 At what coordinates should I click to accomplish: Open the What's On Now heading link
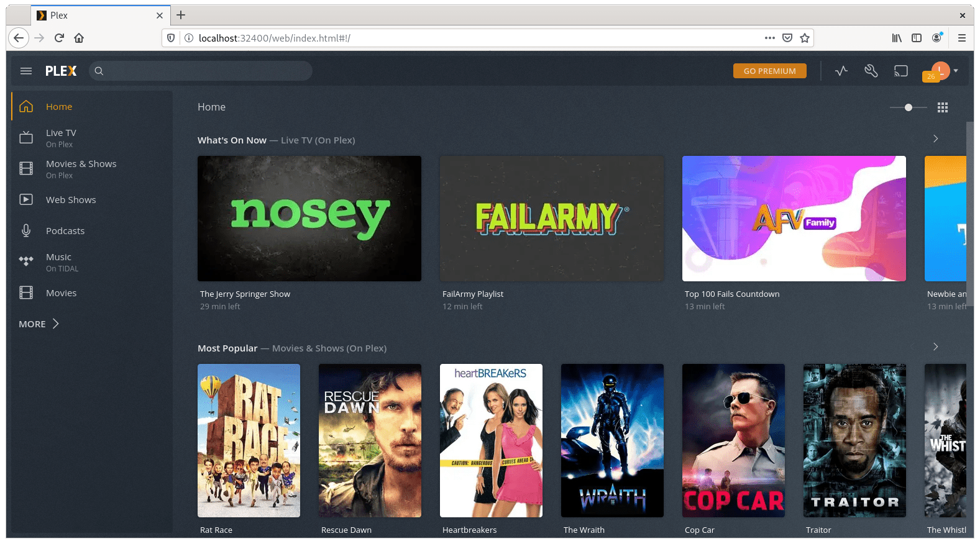[x=232, y=140]
